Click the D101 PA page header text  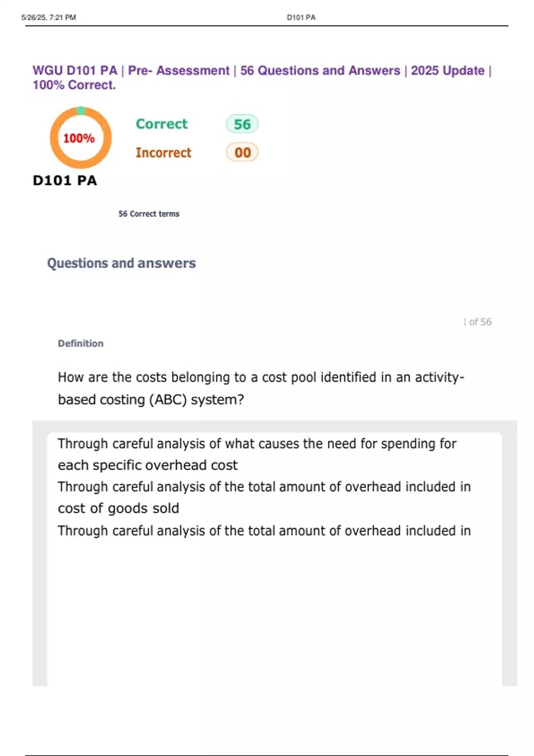(x=301, y=17)
